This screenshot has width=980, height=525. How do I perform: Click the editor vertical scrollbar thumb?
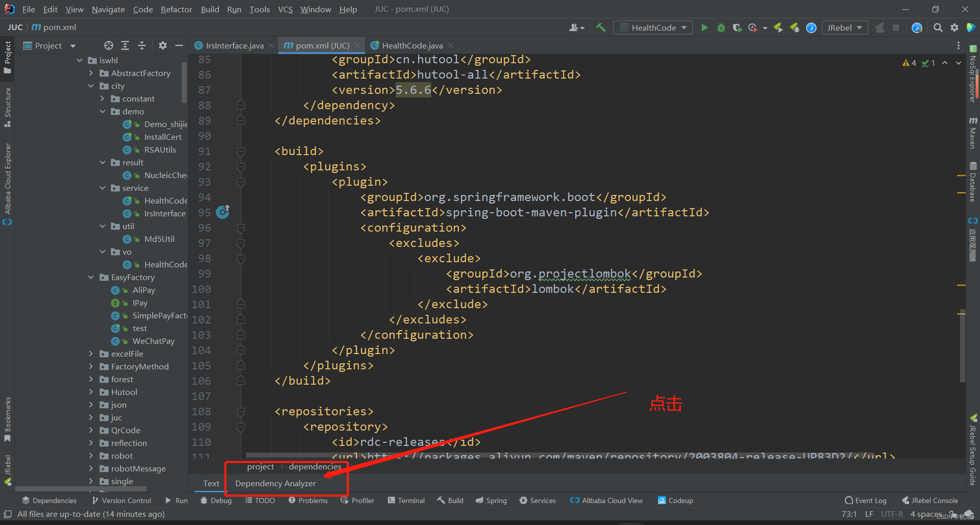coord(962,345)
